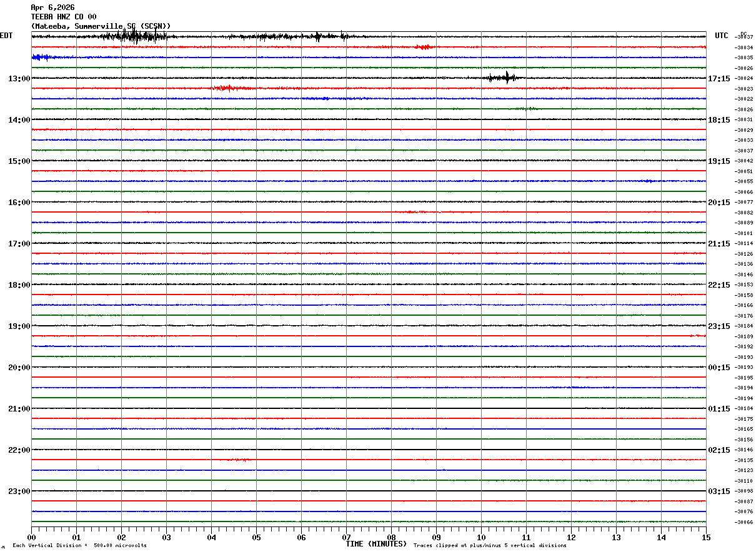Click the date label 'Apr 6,2026'
The image size is (756, 554).
52,8
